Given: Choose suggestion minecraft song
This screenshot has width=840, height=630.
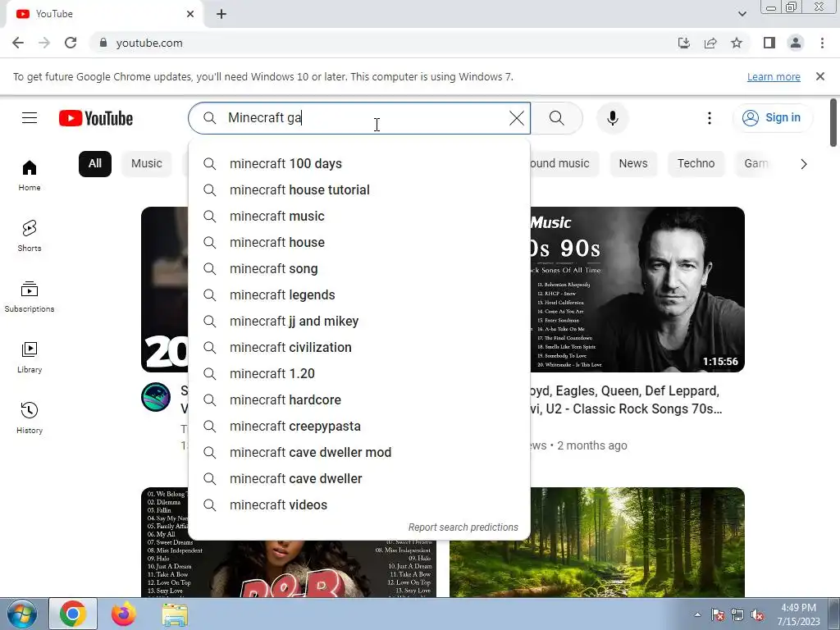Looking at the screenshot, I should click(359, 268).
